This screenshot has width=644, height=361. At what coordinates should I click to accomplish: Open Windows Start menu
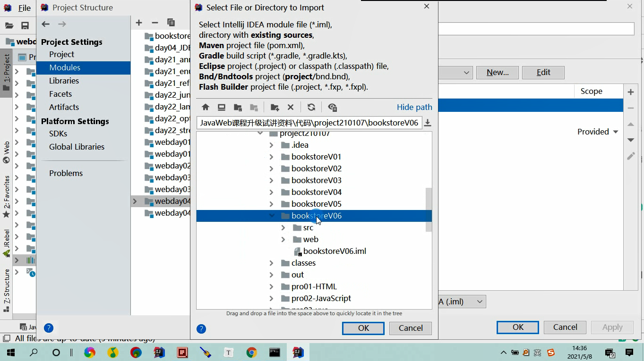pos(11,353)
